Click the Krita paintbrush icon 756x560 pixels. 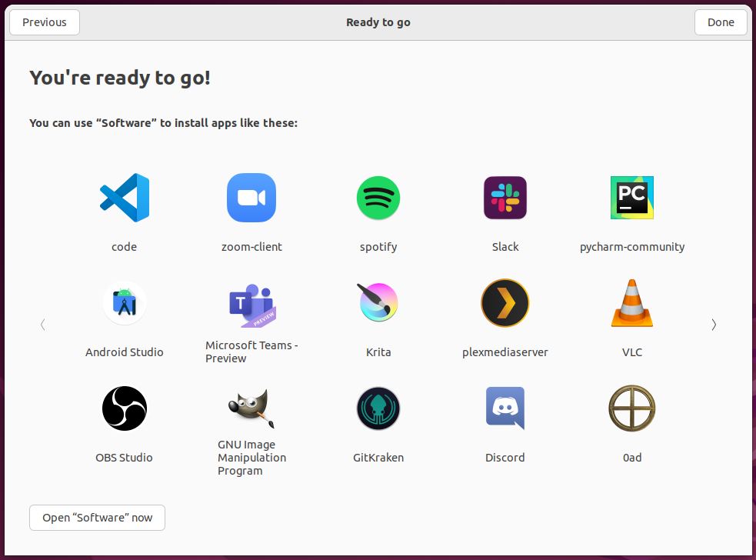[378, 302]
